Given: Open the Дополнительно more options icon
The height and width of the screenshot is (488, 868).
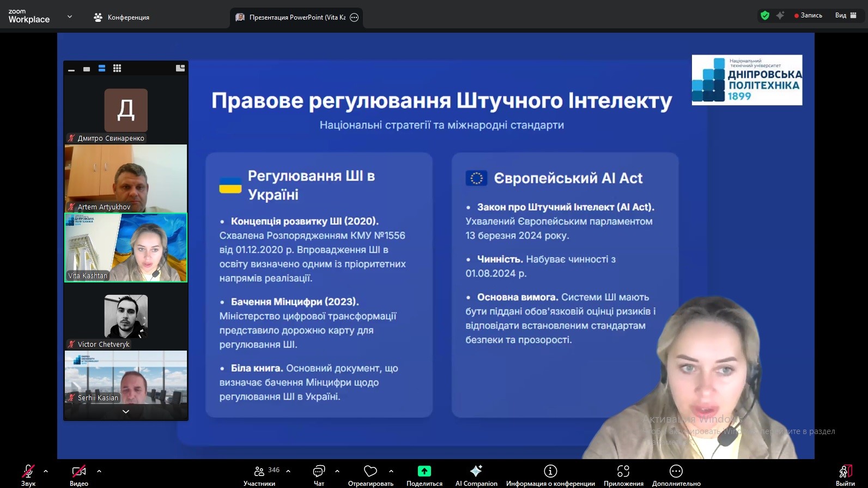Looking at the screenshot, I should tap(676, 472).
